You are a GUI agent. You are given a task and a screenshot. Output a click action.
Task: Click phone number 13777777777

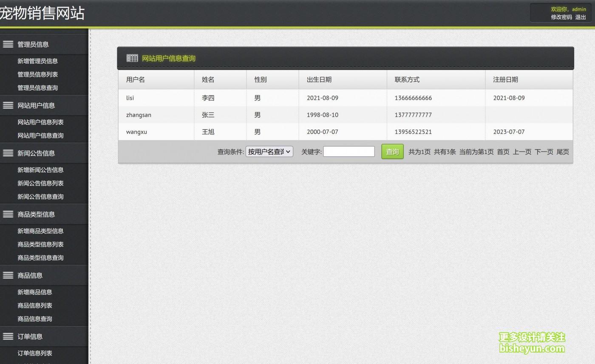pos(413,115)
